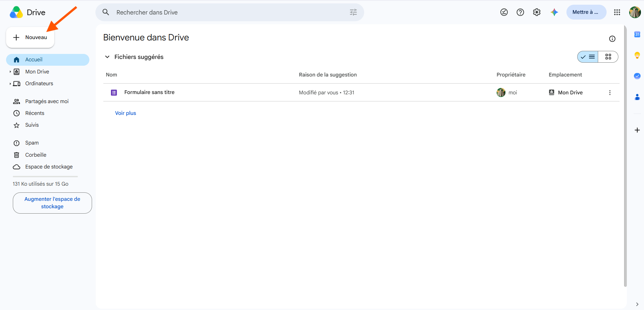Switch to list layout view
This screenshot has width=644, height=310.
[588, 57]
